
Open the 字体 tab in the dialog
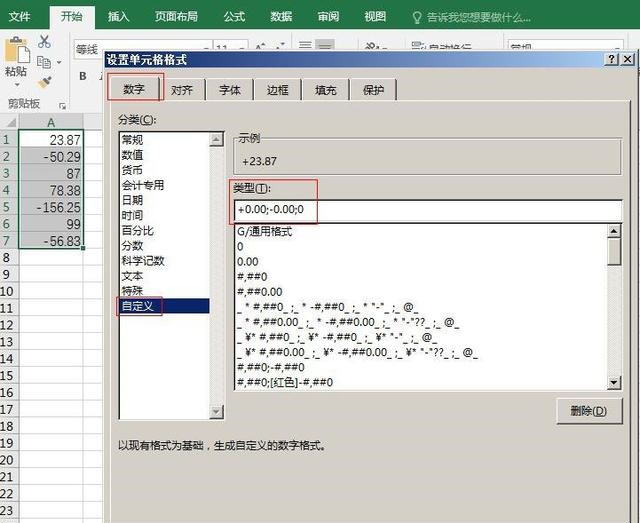[230, 90]
